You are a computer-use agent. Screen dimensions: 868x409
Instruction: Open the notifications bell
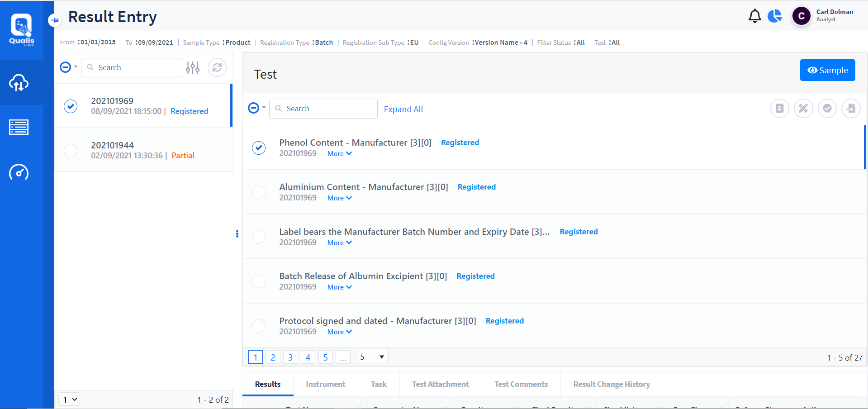pyautogui.click(x=754, y=16)
